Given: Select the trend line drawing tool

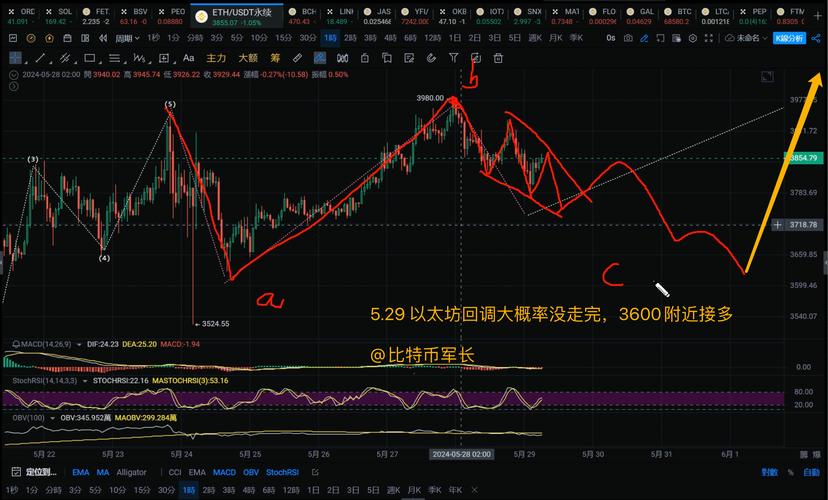Looking at the screenshot, I should click(x=40, y=58).
